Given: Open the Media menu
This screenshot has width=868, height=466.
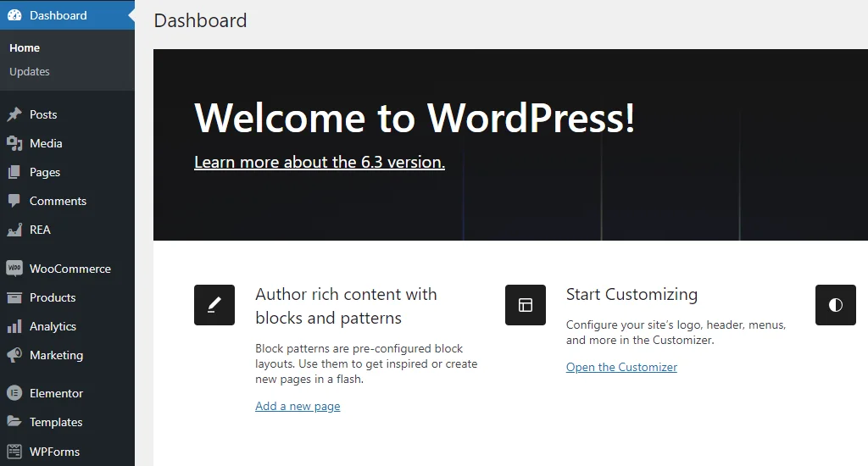Looking at the screenshot, I should point(67,143).
